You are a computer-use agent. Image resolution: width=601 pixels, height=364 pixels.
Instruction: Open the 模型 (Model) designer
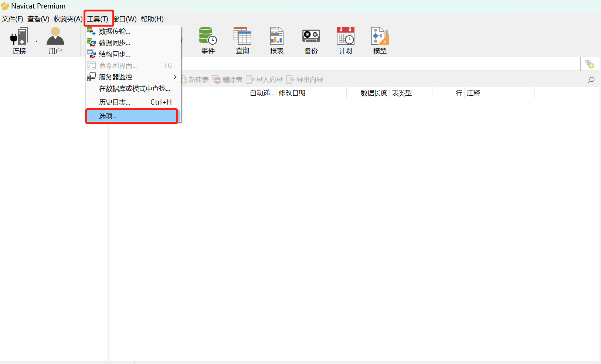379,40
